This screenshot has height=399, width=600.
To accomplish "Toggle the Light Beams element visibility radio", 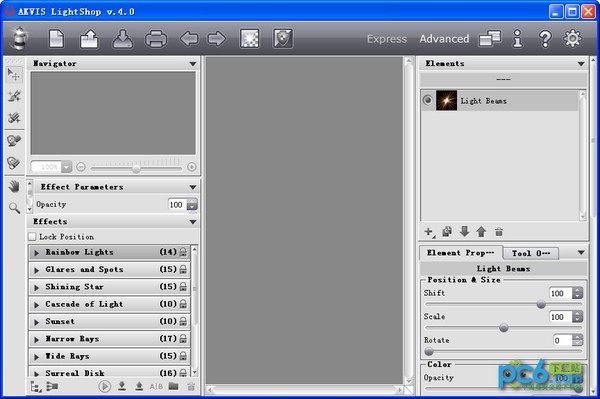I will pyautogui.click(x=427, y=100).
